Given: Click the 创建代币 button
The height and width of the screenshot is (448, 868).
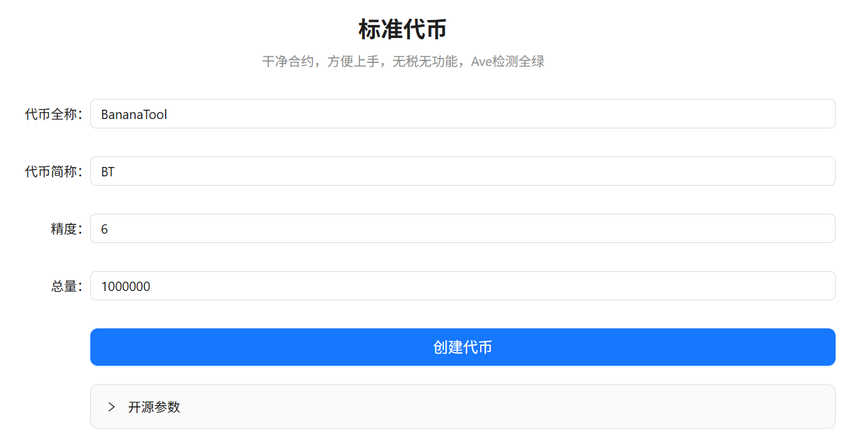Looking at the screenshot, I should point(462,347).
